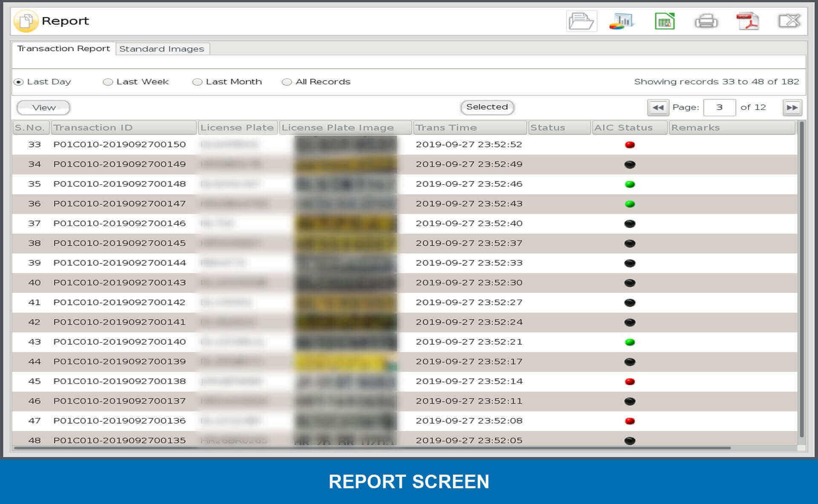
Task: Select transaction P01C010-2019092700146
Action: (120, 223)
